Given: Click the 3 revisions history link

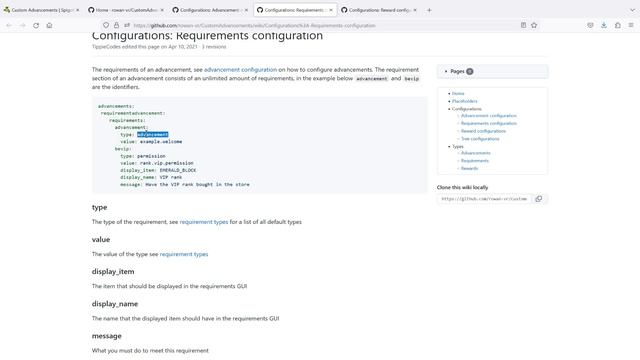Looking at the screenshot, I should pos(214,47).
